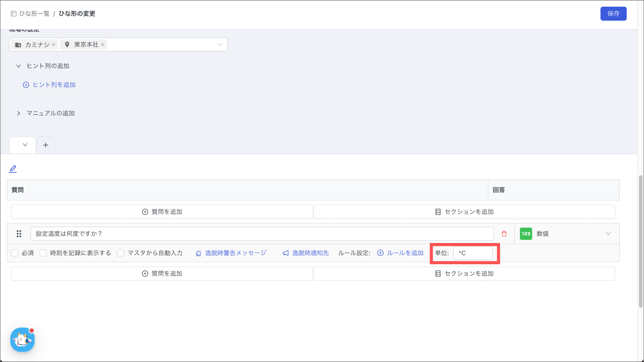Enable the 必須 checkbox
Image resolution: width=644 pixels, height=362 pixels.
click(15, 253)
